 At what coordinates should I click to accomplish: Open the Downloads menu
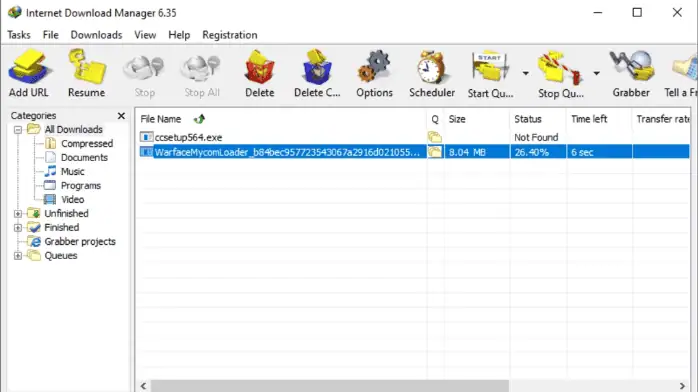tap(96, 35)
